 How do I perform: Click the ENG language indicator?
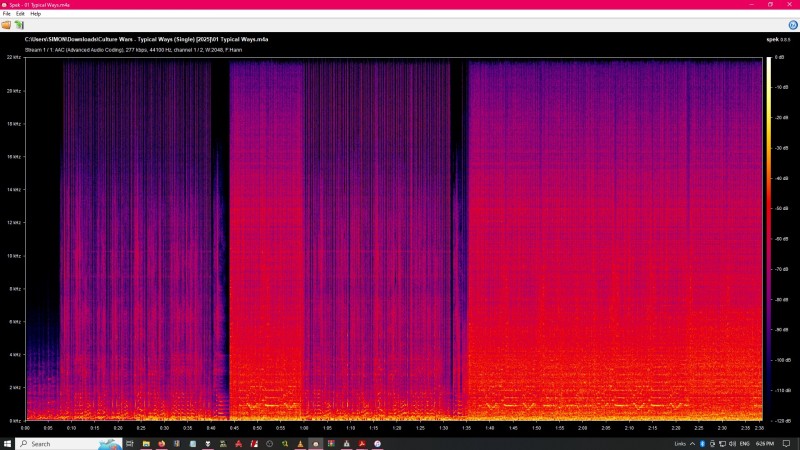746,443
